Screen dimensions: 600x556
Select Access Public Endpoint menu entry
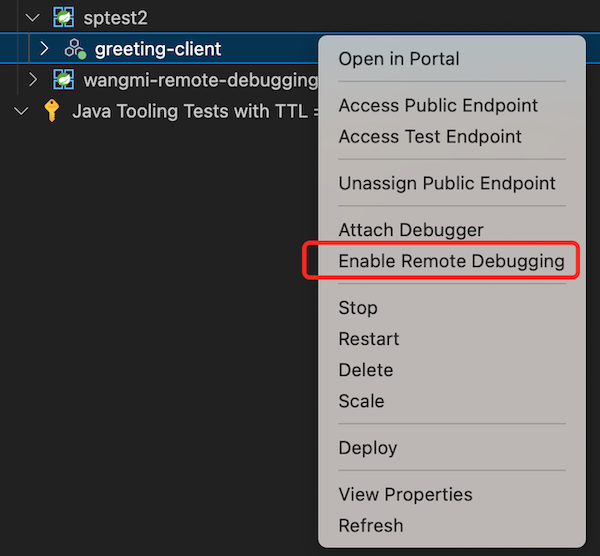438,105
